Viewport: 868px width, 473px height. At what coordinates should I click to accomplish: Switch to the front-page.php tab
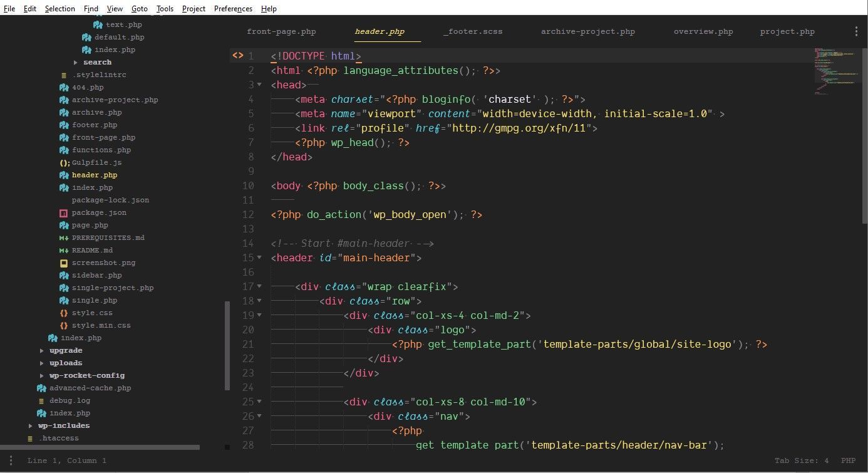[281, 31]
